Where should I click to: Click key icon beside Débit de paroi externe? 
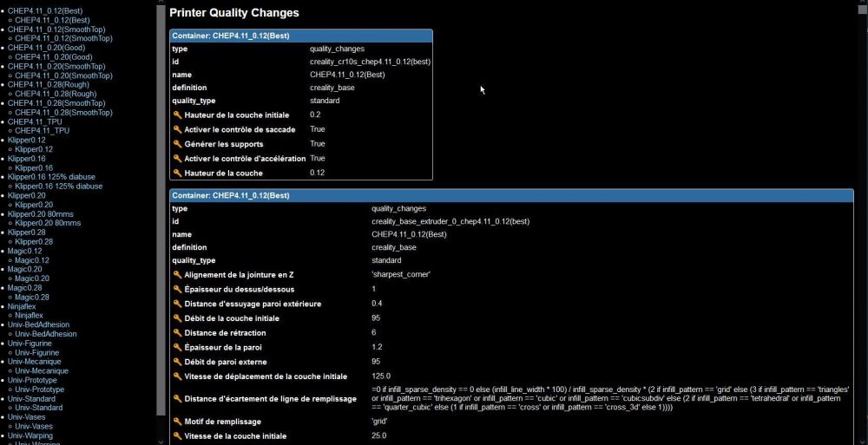pos(177,362)
